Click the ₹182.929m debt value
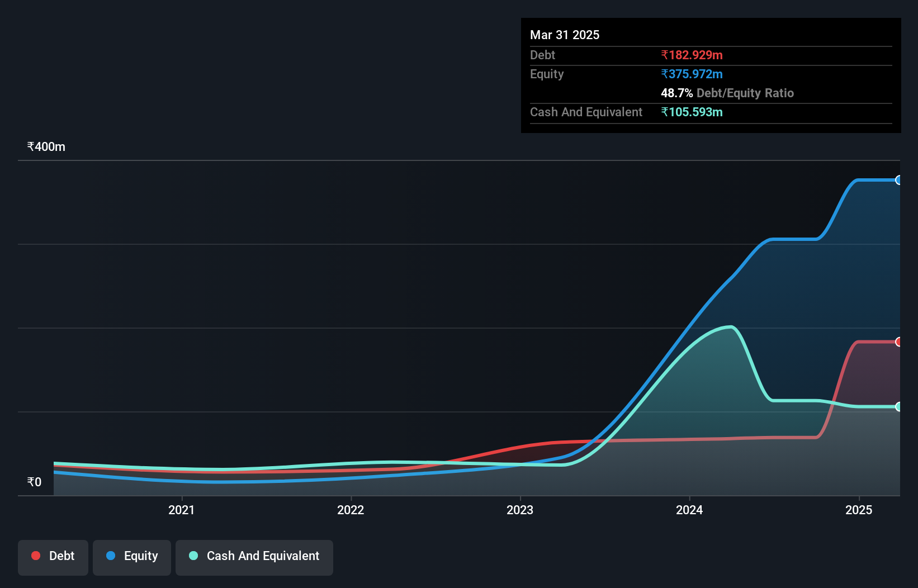918x588 pixels. point(692,55)
